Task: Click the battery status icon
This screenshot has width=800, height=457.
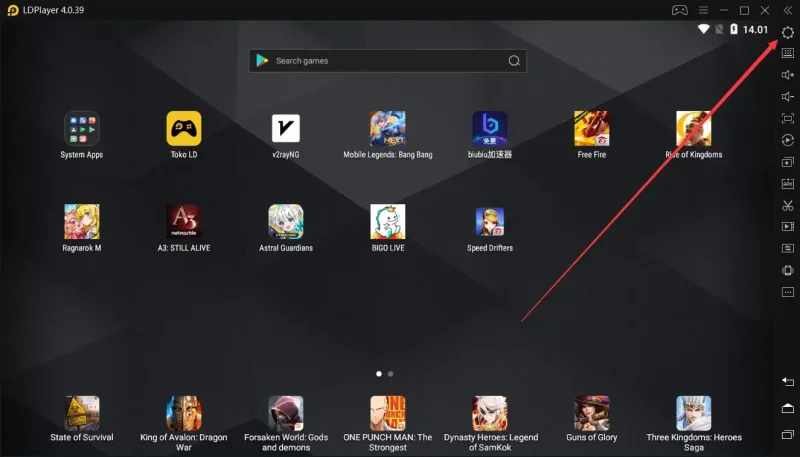Action: pyautogui.click(x=734, y=29)
